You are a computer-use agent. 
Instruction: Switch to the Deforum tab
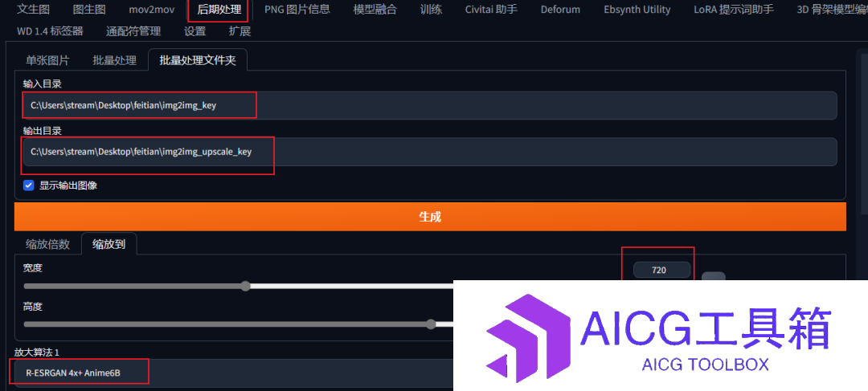(x=560, y=10)
